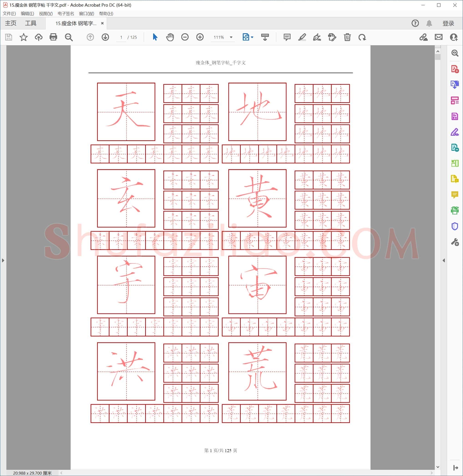Open notifications bell

pos(429,23)
